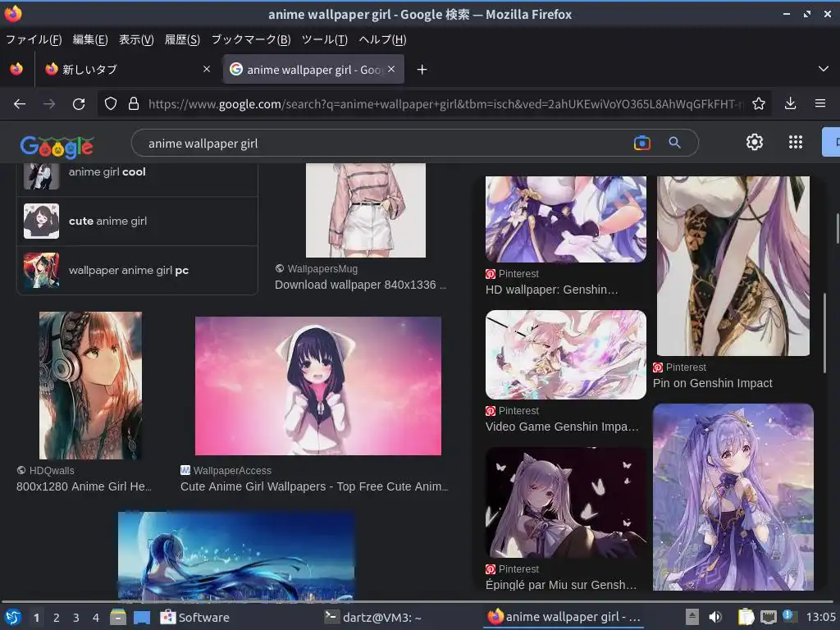This screenshot has height=630, width=840.
Task: Open the ヘルプ(H) menu
Action: (382, 39)
